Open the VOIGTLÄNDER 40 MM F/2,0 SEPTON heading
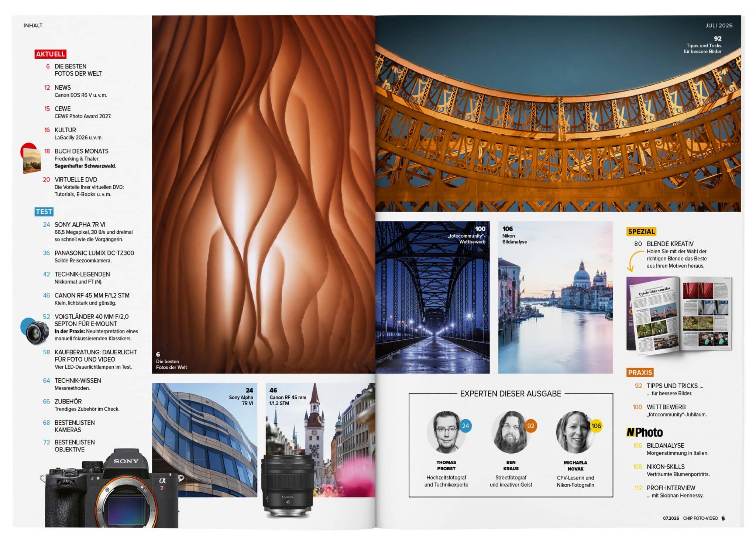 92,320
